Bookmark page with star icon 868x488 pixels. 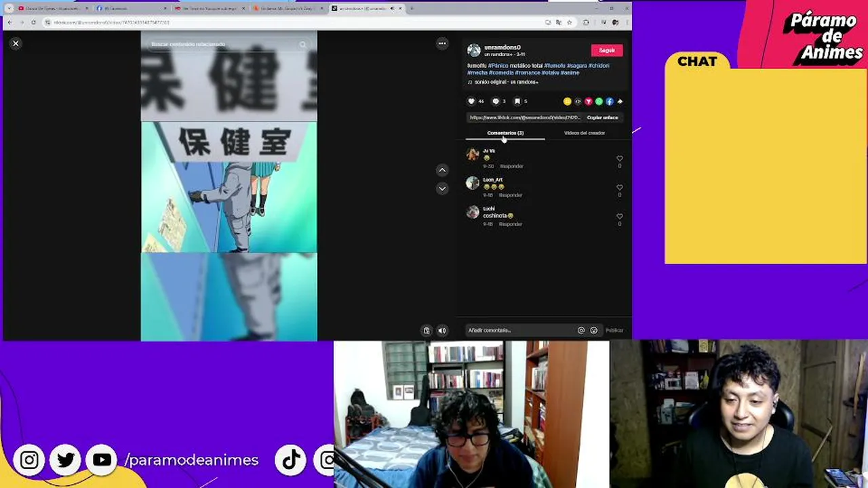click(x=569, y=22)
